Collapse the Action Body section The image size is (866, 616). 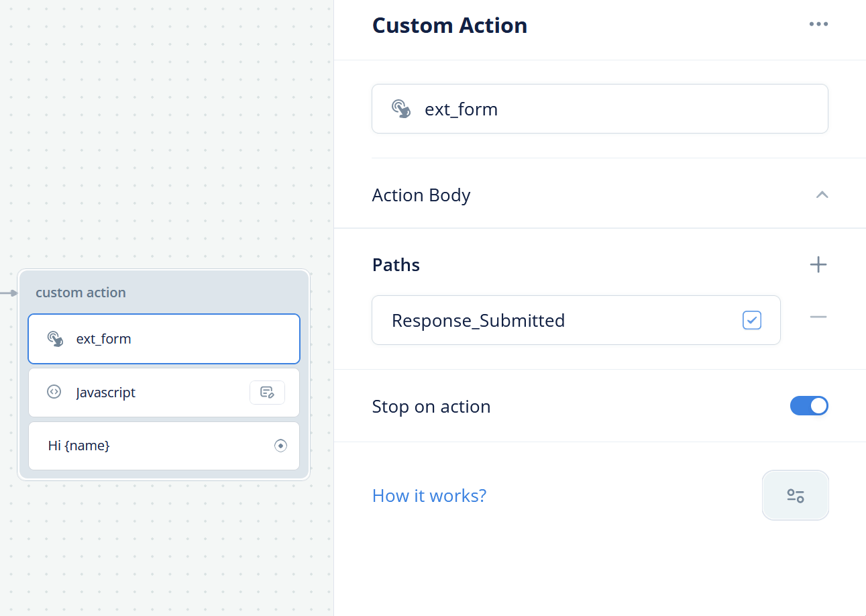click(x=822, y=195)
